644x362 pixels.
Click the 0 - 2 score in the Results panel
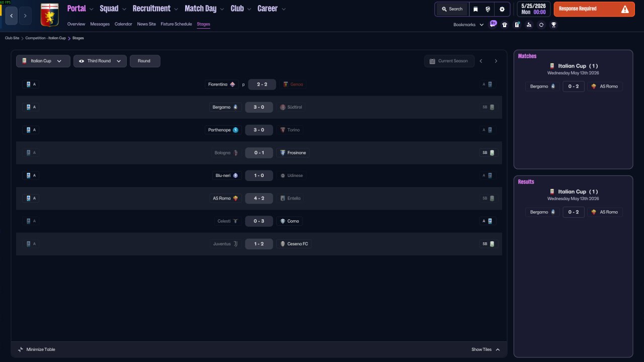pos(573,212)
